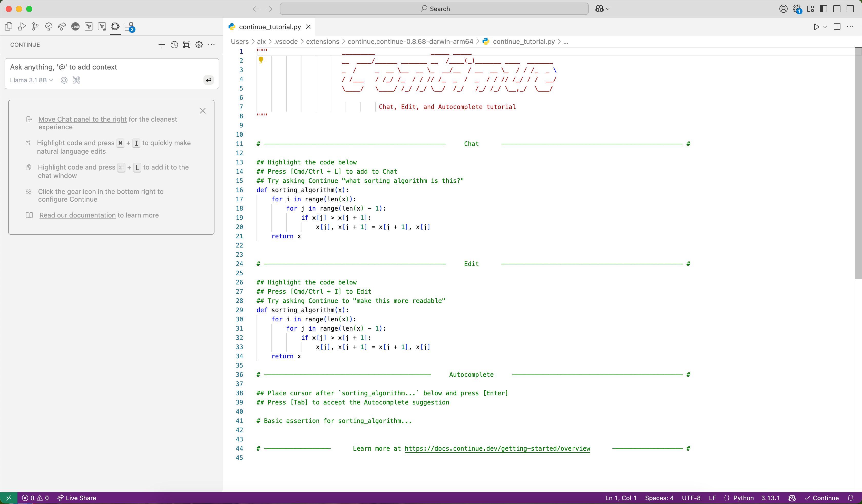Start a new Continue chat session
The width and height of the screenshot is (862, 504).
[x=161, y=44]
